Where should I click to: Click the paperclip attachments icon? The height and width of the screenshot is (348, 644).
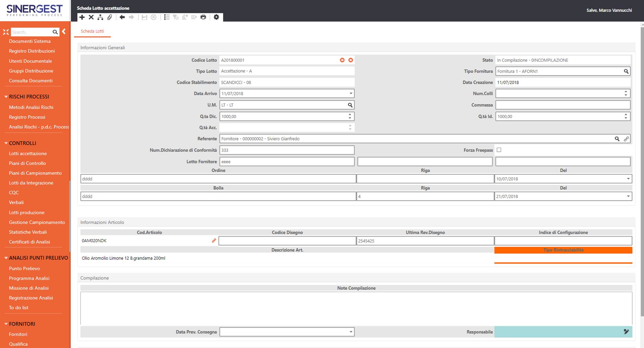[x=109, y=17]
